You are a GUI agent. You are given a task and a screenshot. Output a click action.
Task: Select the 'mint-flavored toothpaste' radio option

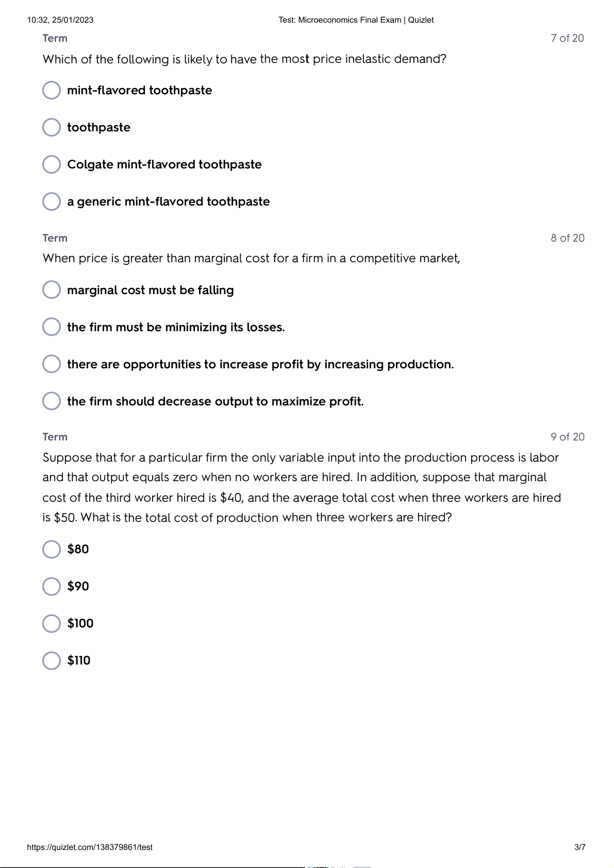click(x=52, y=90)
